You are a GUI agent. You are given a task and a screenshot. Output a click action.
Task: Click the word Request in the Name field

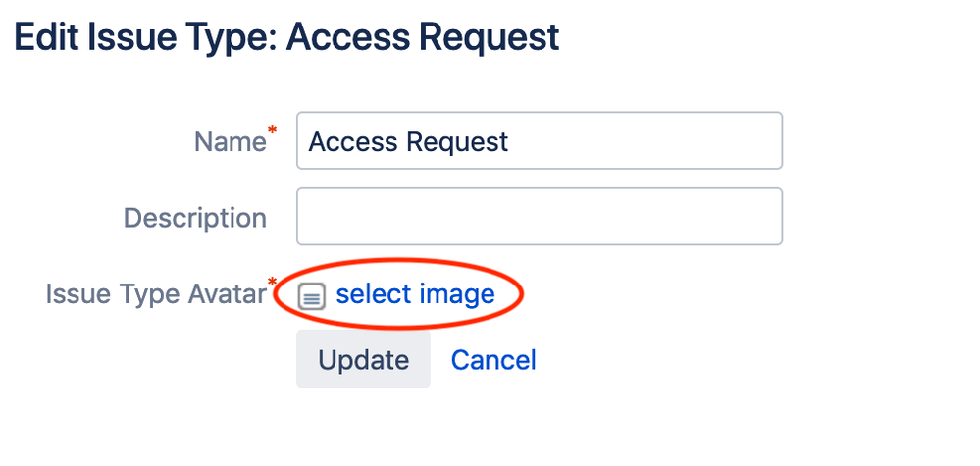point(457,143)
